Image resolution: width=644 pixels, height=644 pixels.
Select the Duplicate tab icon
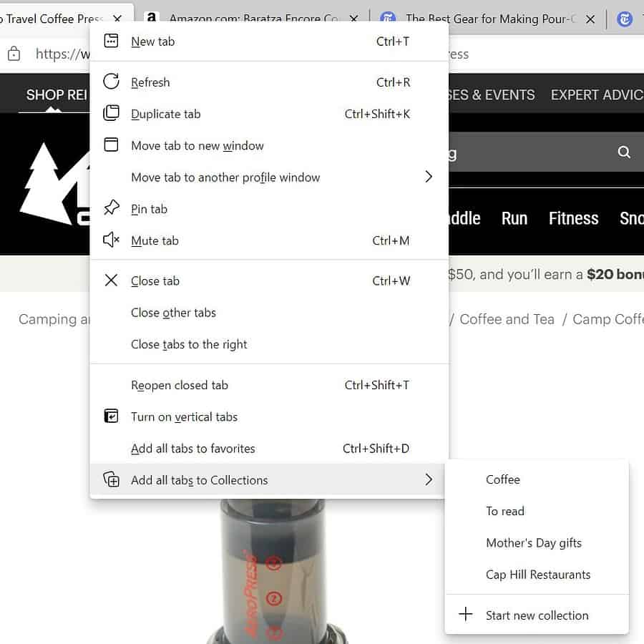[x=112, y=113]
